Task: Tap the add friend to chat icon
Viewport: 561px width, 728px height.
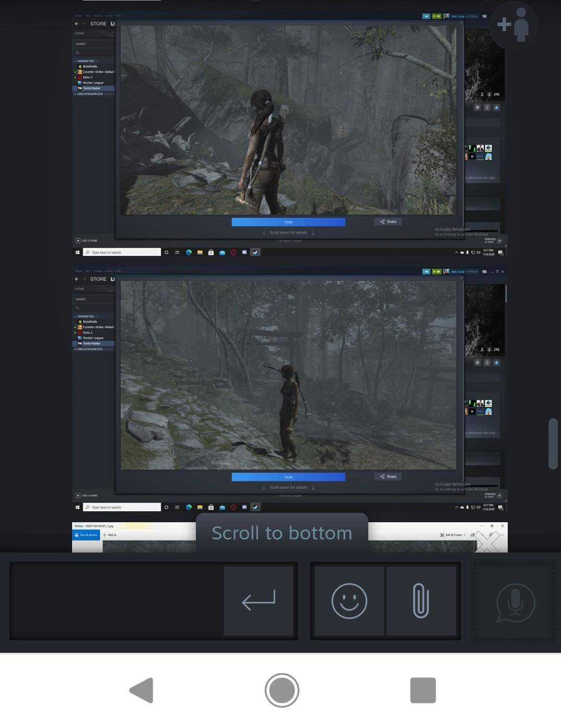Action: pos(514,25)
